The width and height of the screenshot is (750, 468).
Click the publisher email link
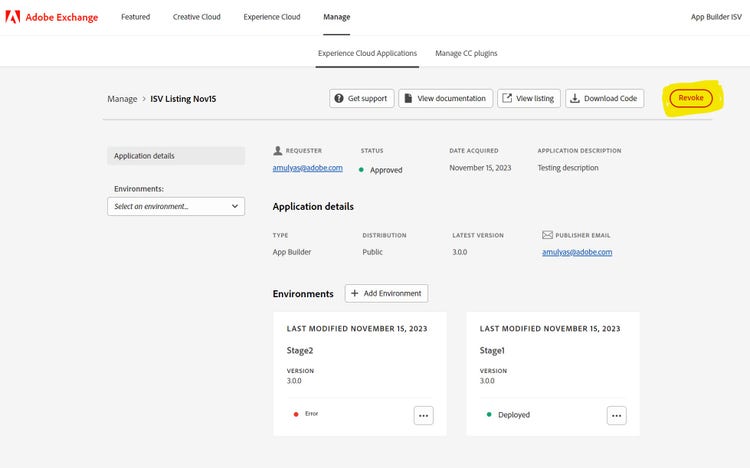(x=577, y=252)
